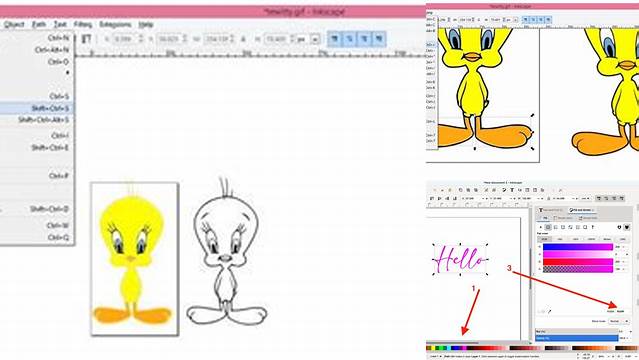Switch to the Fill and Stroke tab
639x360 pixels.
582,210
